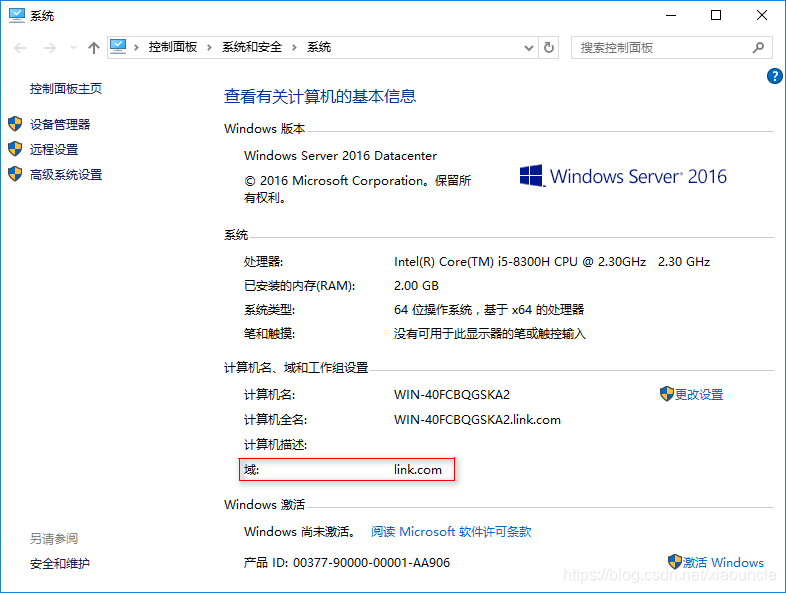This screenshot has width=786, height=593.
Task: Click the magnifier search icon
Action: (758, 48)
